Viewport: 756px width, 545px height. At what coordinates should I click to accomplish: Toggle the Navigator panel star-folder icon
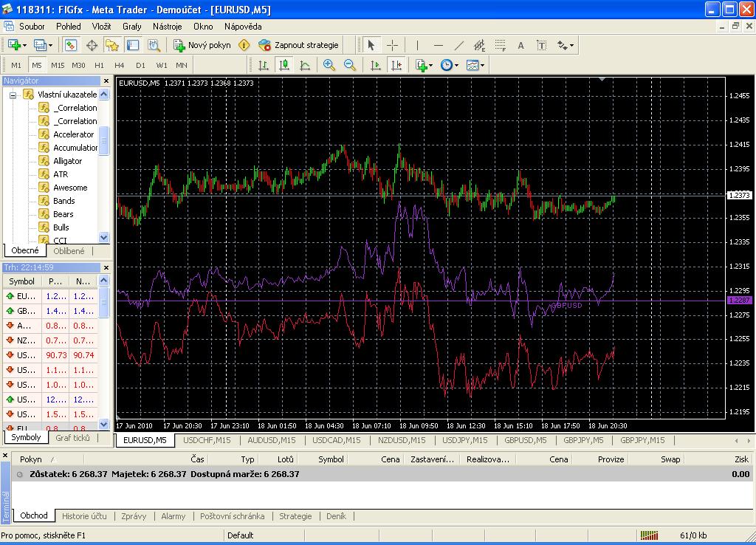pos(112,45)
